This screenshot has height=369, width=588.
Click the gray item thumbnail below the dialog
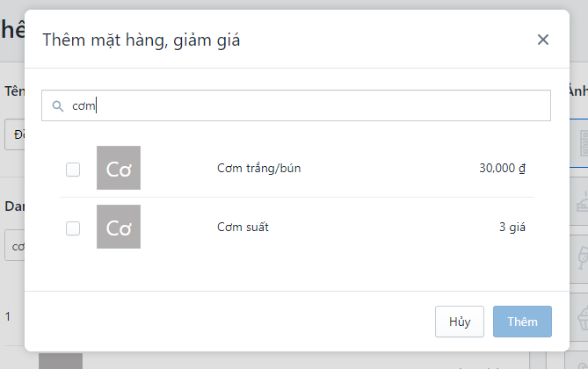61,361
